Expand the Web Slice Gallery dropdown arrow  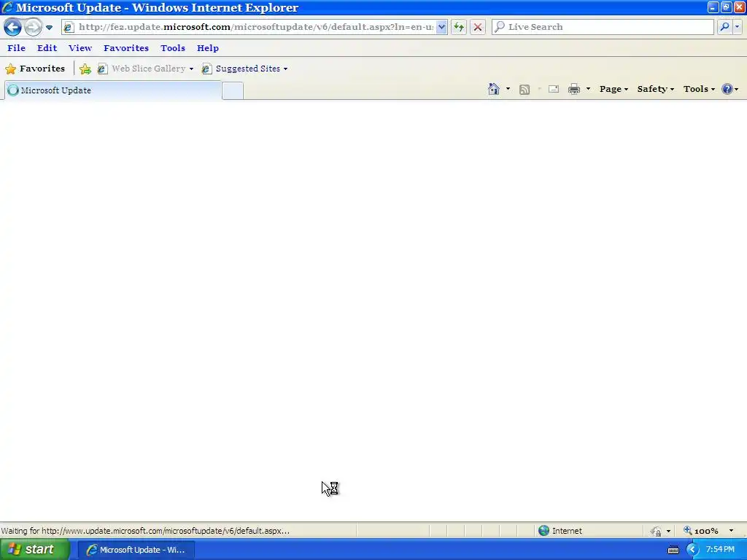point(192,69)
